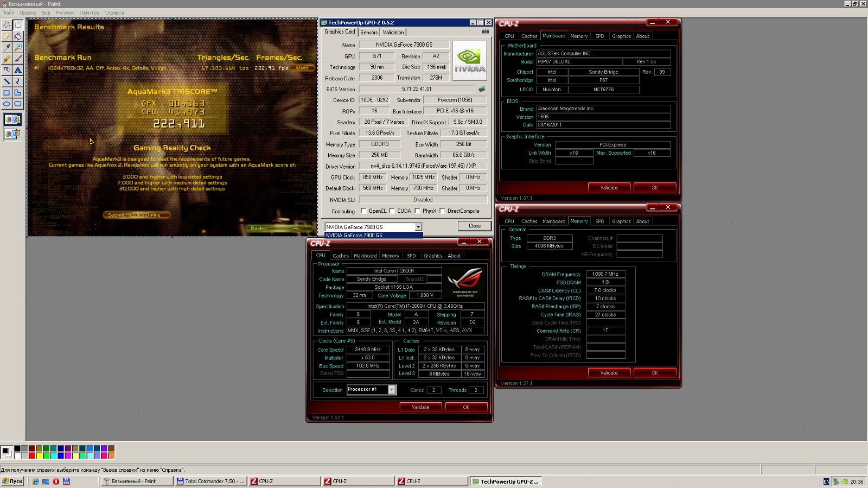Screen dimensions: 868x488
Task: Select the rectangular Select tool in Paint
Action: [18, 25]
